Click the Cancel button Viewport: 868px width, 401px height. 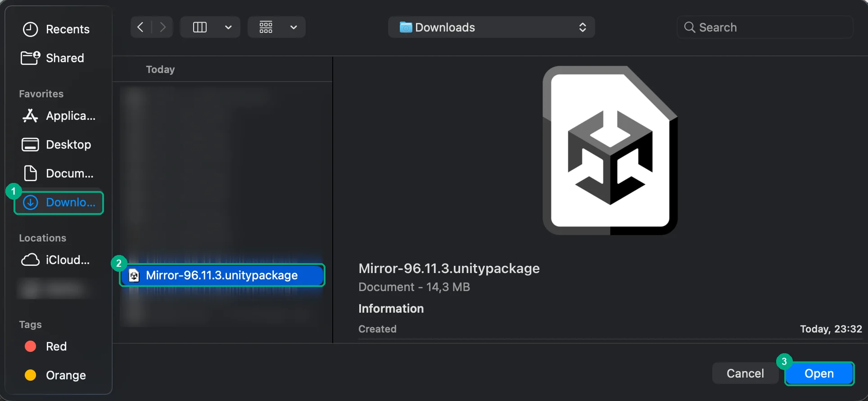(x=745, y=374)
